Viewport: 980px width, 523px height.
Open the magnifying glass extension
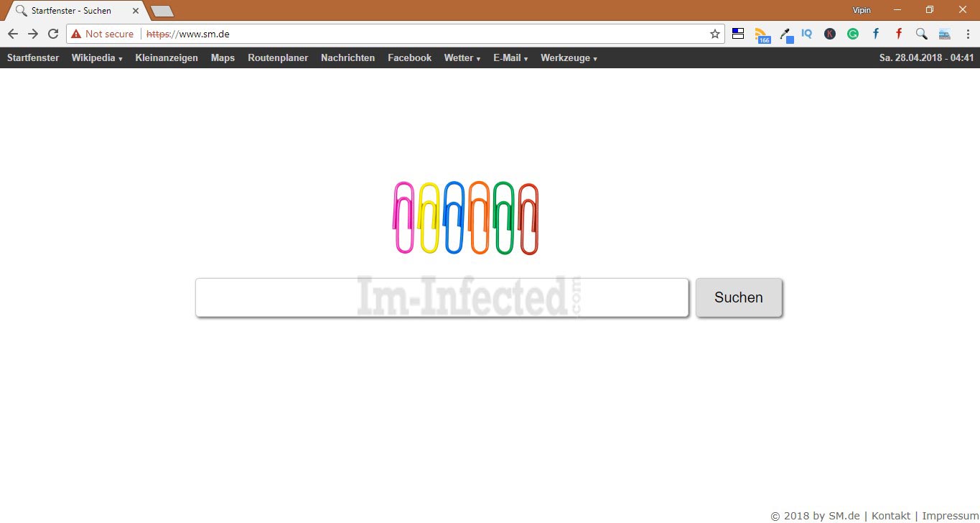(x=922, y=34)
